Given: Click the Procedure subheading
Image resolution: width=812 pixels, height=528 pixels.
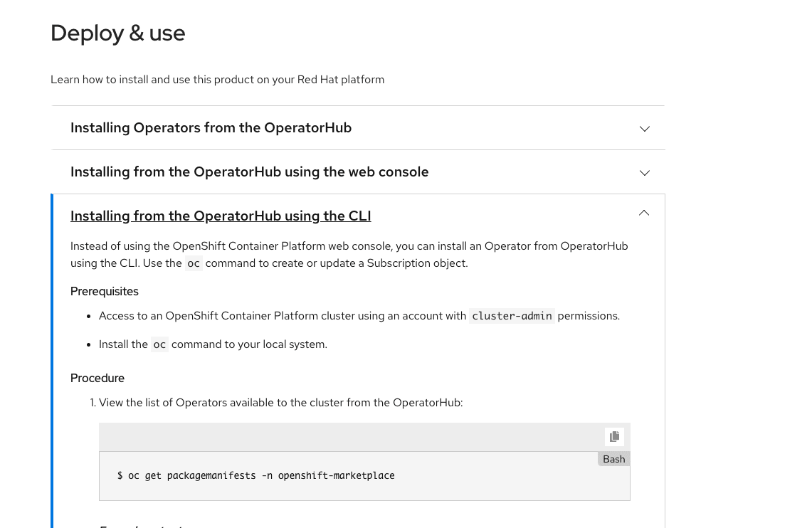Looking at the screenshot, I should [97, 379].
